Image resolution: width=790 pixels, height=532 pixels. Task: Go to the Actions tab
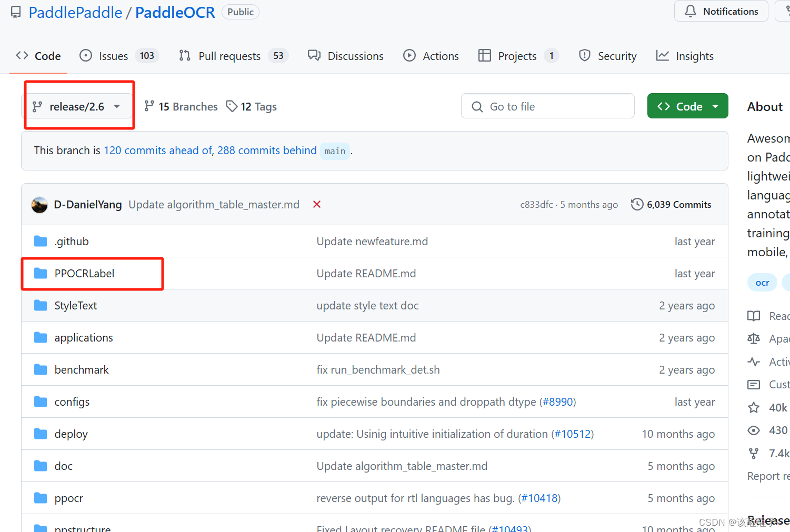coord(431,56)
